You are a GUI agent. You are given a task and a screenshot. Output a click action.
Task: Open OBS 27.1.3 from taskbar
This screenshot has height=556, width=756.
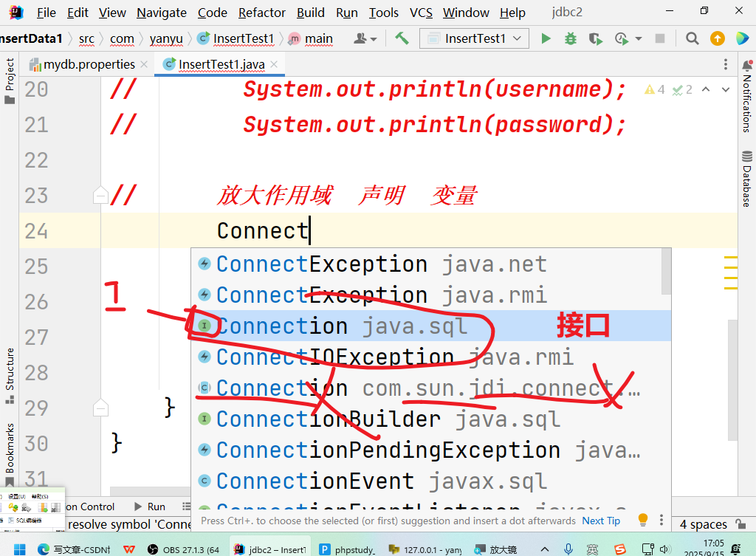183,549
